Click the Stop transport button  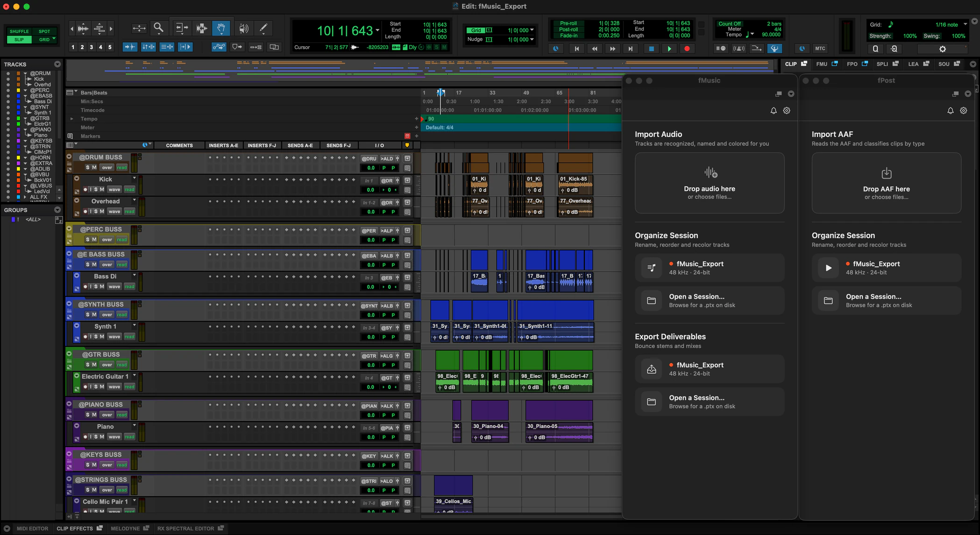click(651, 49)
